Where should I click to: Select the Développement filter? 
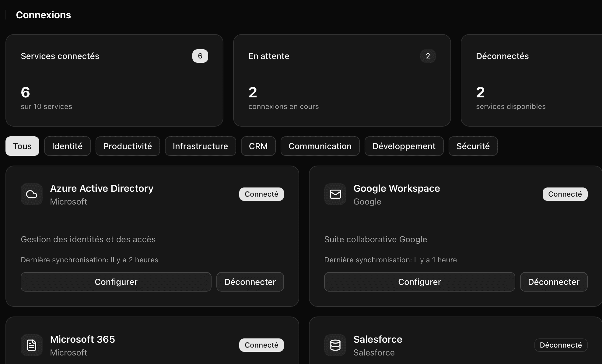pos(404,146)
